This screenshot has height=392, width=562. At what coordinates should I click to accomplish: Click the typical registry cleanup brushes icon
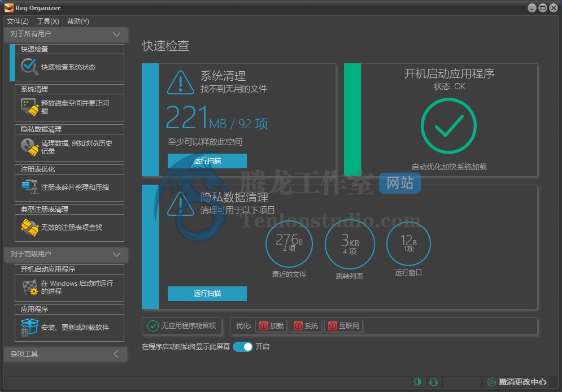click(29, 227)
